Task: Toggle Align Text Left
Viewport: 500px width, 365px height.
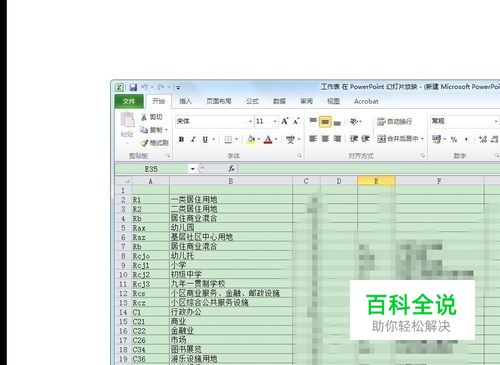Action: 313,139
